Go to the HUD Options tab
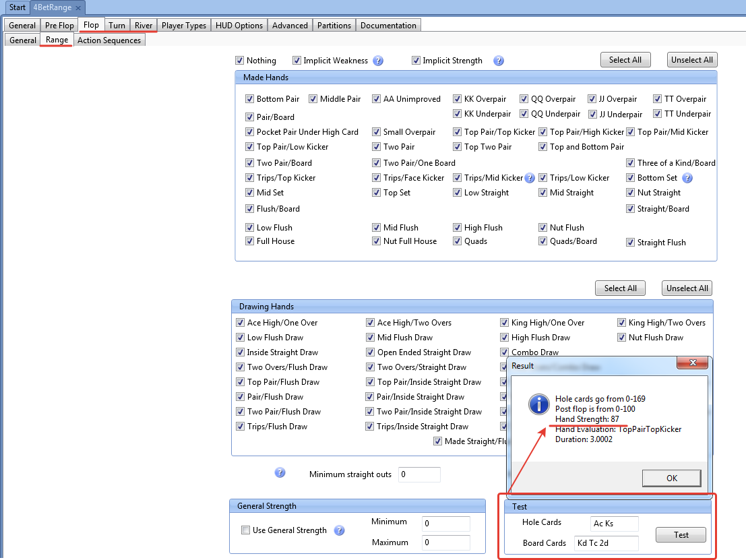This screenshot has height=560, width=746. point(239,26)
